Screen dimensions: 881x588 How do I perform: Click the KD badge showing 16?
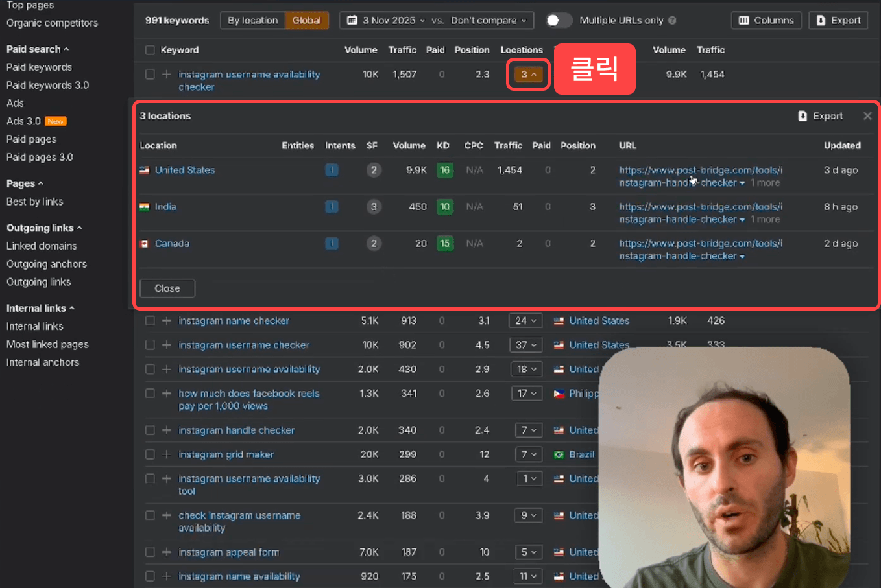tap(444, 171)
